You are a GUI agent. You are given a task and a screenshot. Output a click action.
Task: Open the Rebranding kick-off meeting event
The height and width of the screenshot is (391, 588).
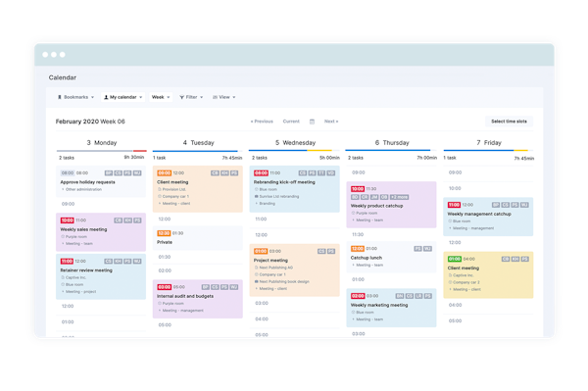[294, 189]
